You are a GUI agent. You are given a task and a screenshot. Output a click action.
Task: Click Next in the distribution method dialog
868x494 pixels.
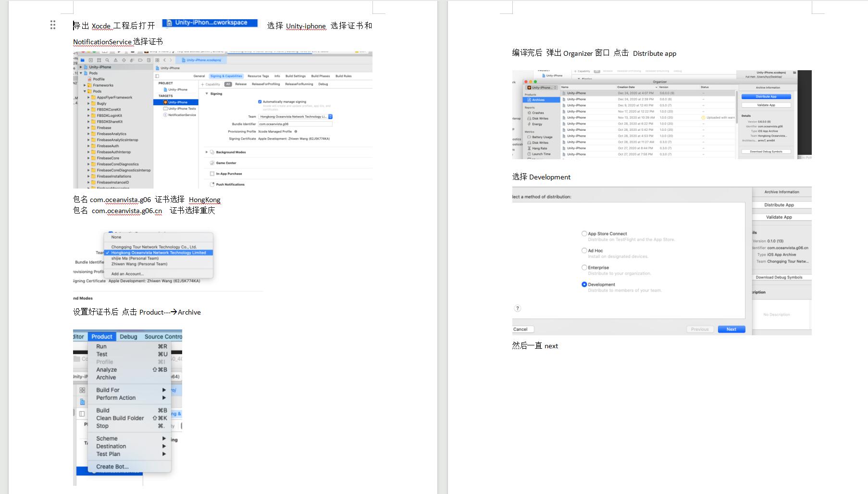(x=732, y=329)
